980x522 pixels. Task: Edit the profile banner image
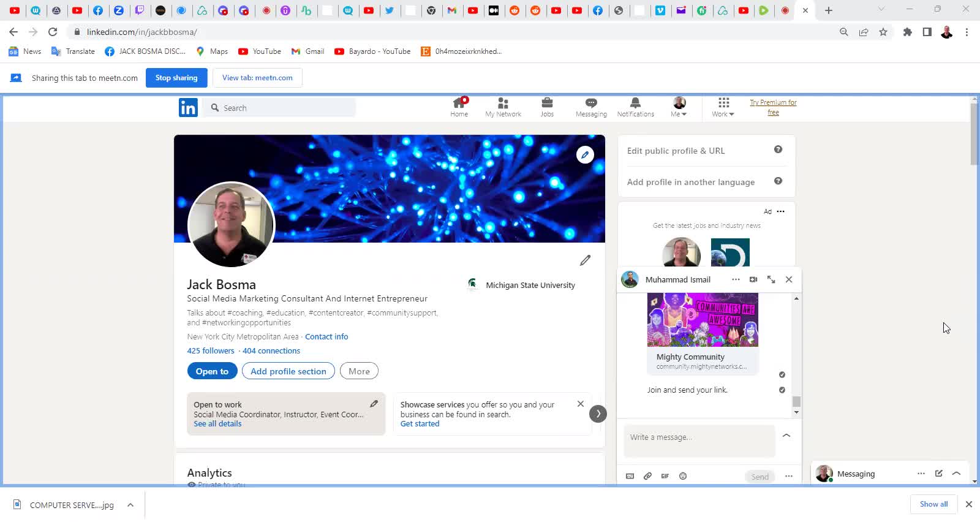(x=585, y=154)
